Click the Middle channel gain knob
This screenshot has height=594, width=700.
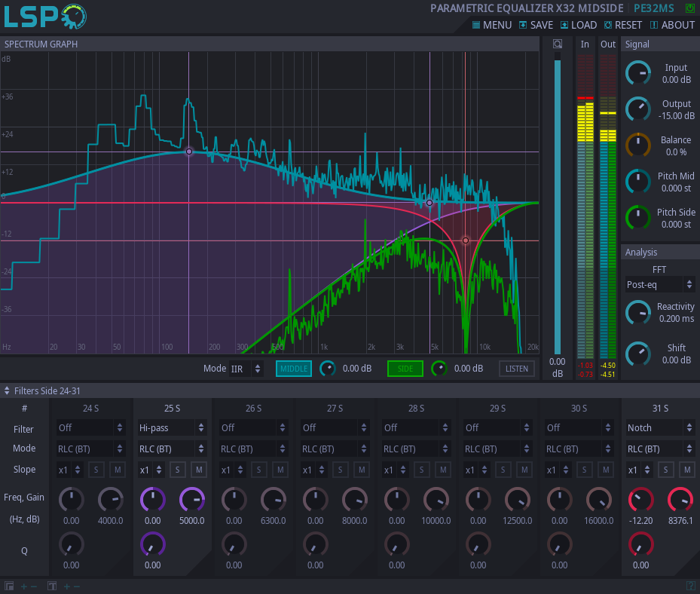tap(328, 369)
